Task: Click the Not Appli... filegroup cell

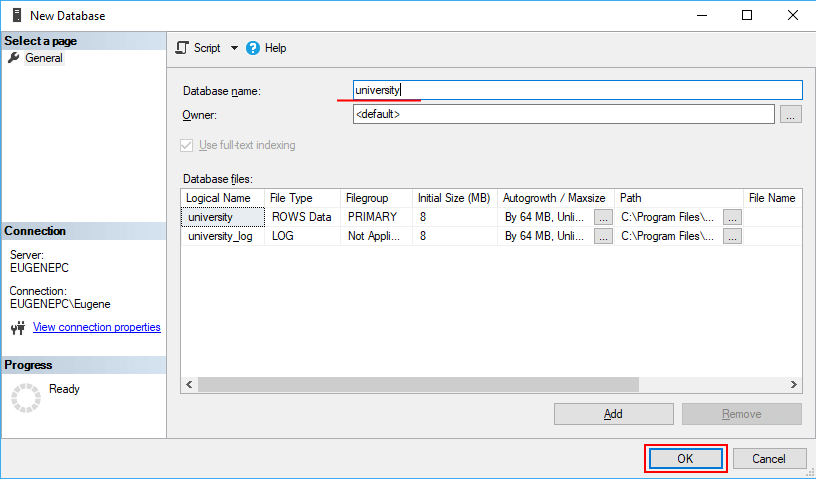Action: pyautogui.click(x=377, y=236)
